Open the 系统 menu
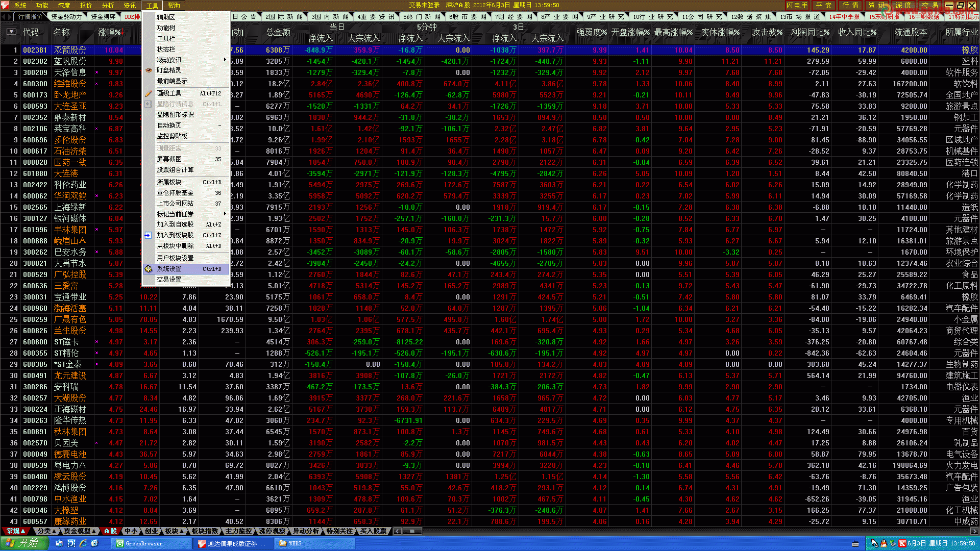The image size is (980, 551). click(x=20, y=6)
